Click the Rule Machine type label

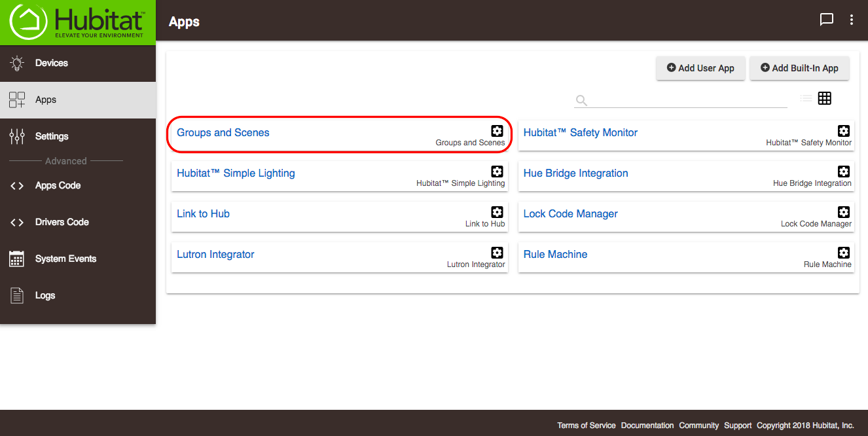click(827, 264)
